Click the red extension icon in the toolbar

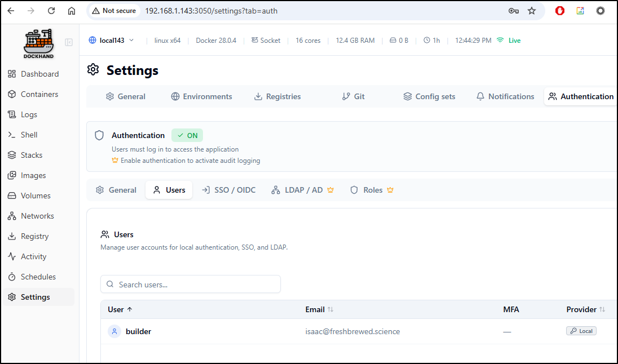coord(560,11)
